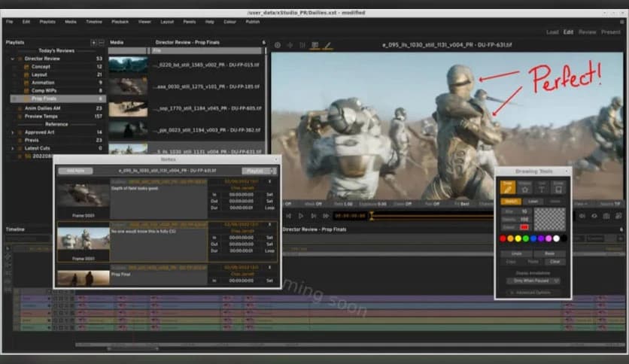Select the Text tool in Drawing Tools
The image size is (629, 364).
(x=542, y=187)
